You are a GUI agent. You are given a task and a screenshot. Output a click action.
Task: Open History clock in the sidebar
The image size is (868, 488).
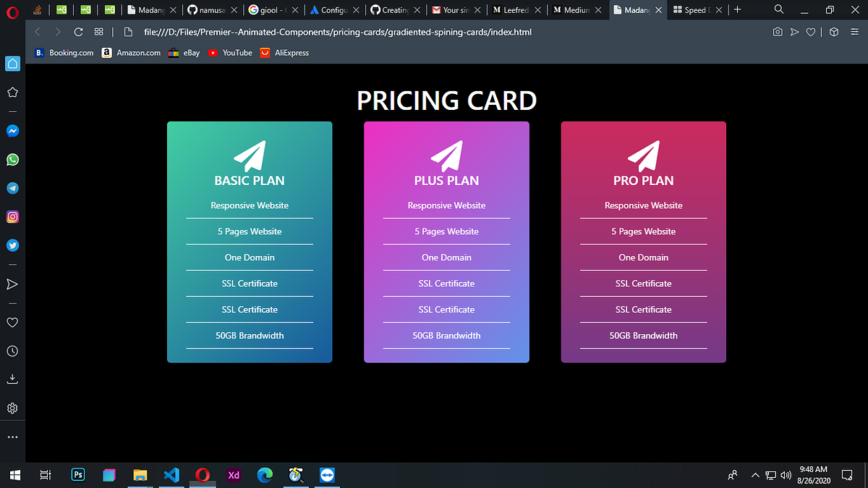(12, 351)
